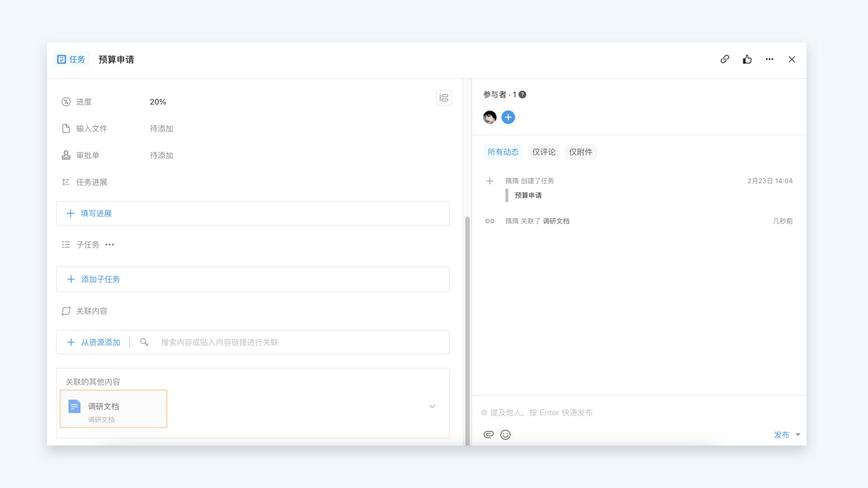Toggle the layout view icon near progress
Screen dimensions: 868x488
pos(443,98)
